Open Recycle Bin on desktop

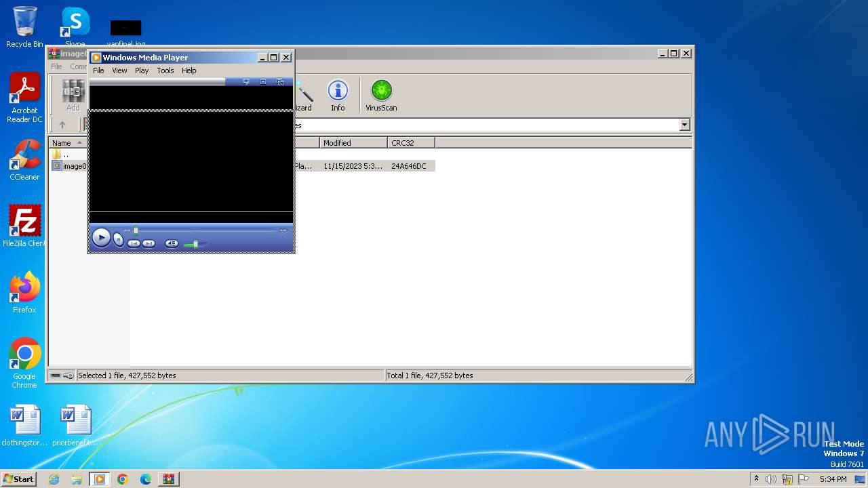24,27
